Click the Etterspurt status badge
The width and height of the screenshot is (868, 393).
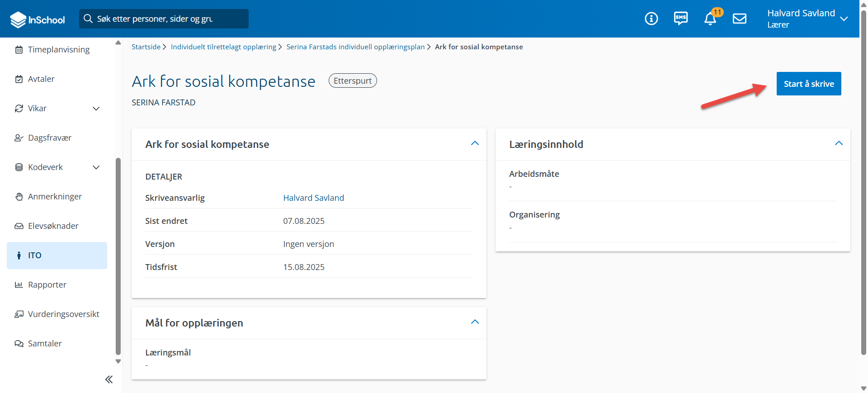(x=353, y=80)
